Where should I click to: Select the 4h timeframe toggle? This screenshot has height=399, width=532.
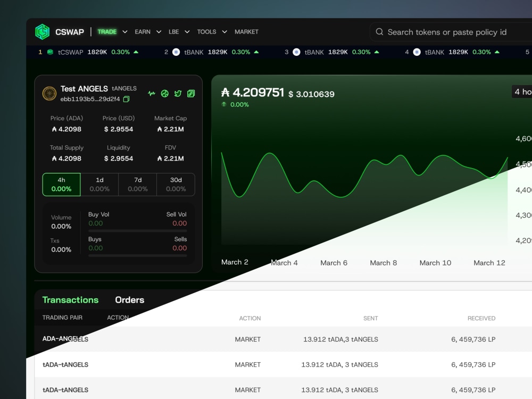61,185
